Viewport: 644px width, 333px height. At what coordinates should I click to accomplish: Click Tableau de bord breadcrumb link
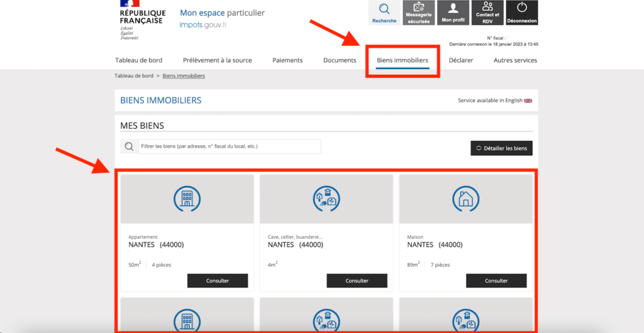tap(134, 76)
